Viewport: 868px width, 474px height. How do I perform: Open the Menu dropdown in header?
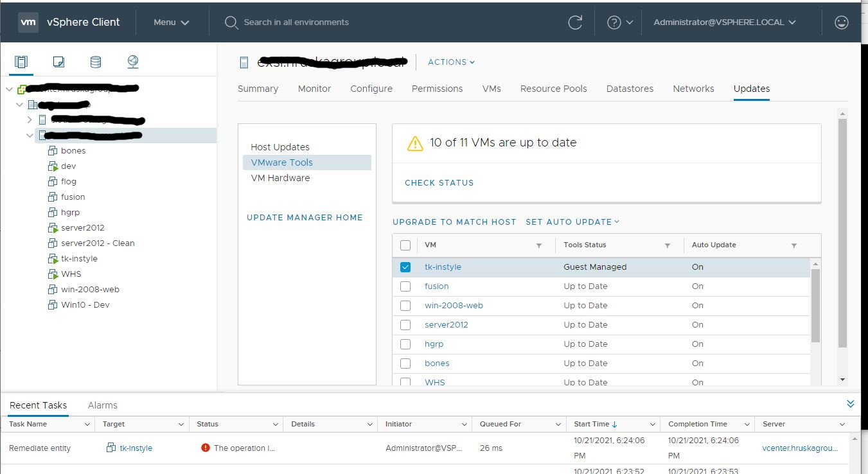click(x=171, y=22)
